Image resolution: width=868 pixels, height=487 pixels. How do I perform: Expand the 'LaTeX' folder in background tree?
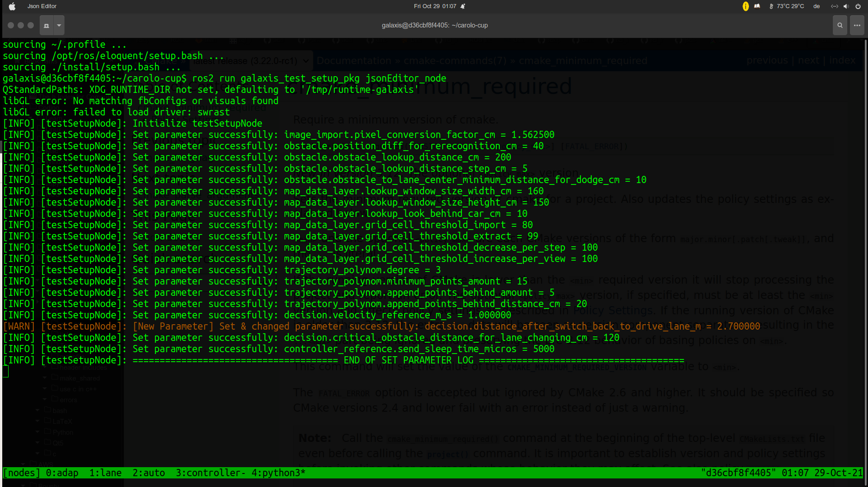click(37, 421)
